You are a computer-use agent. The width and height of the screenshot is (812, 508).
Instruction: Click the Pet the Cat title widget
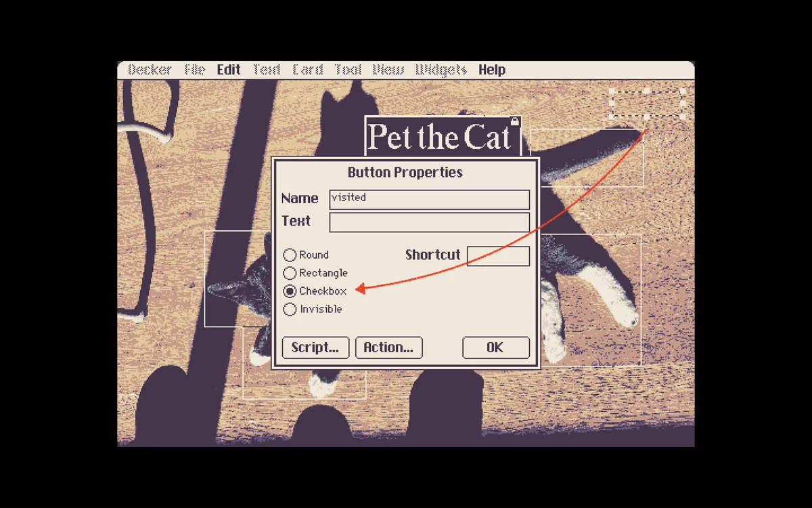coord(443,136)
